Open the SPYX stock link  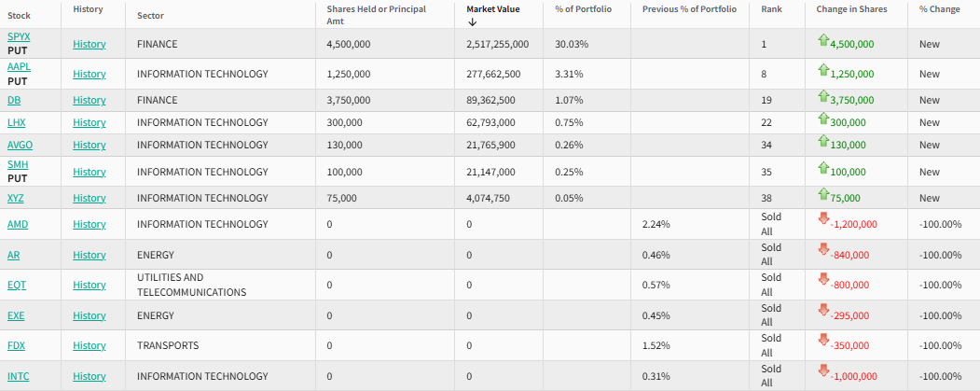point(19,36)
